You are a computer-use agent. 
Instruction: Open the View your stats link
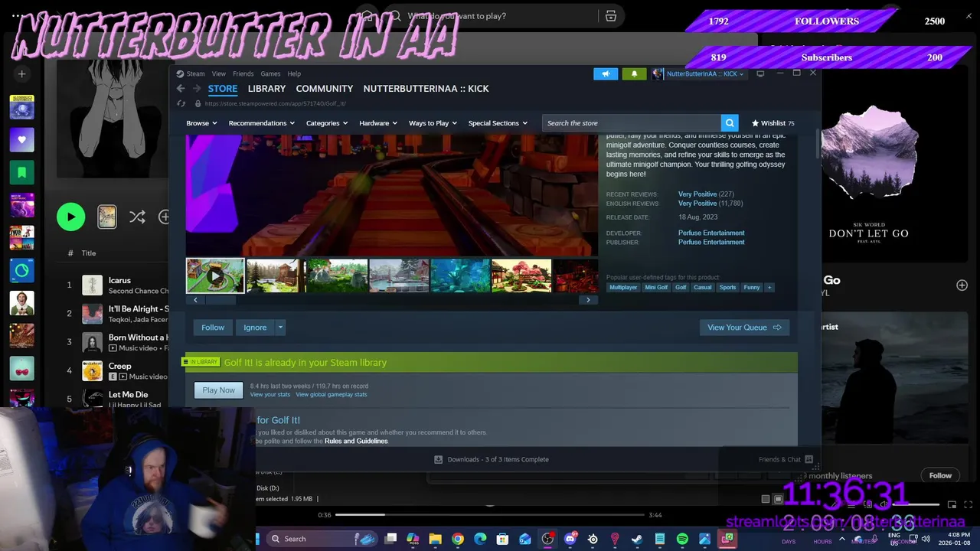pyautogui.click(x=270, y=395)
